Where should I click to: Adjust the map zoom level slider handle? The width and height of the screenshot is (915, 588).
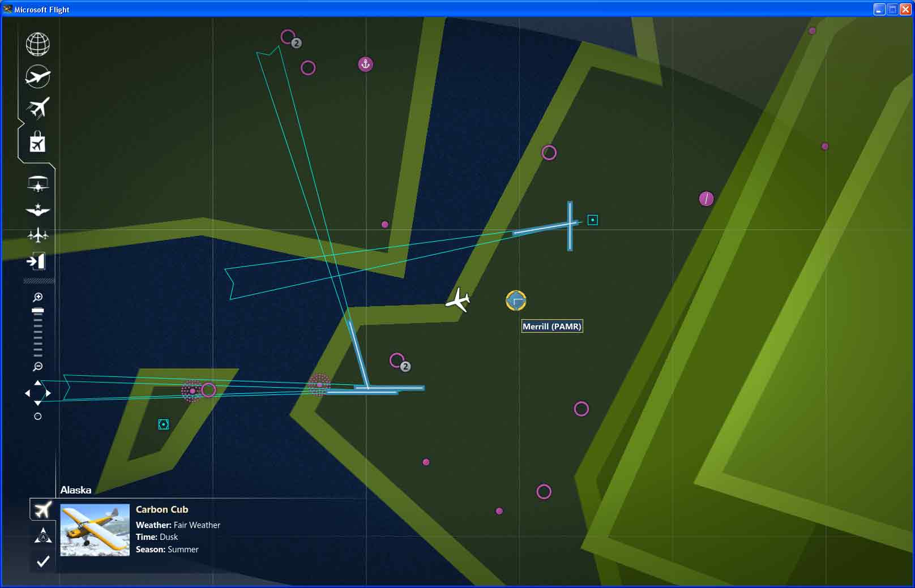pyautogui.click(x=38, y=311)
